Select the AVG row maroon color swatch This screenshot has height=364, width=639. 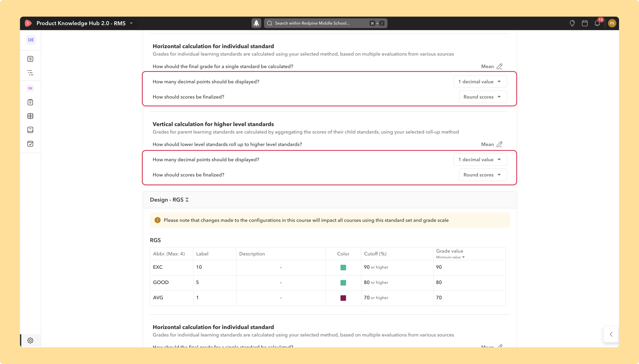click(x=343, y=298)
